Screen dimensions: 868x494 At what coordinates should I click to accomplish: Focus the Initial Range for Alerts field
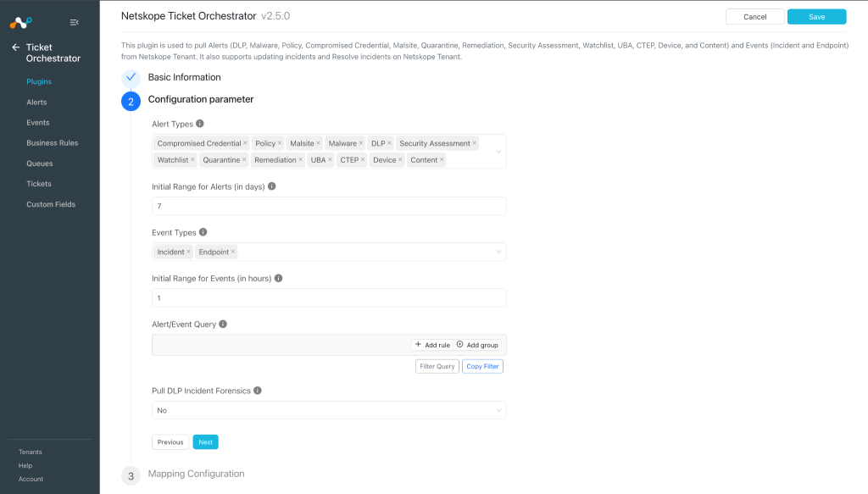(x=329, y=206)
